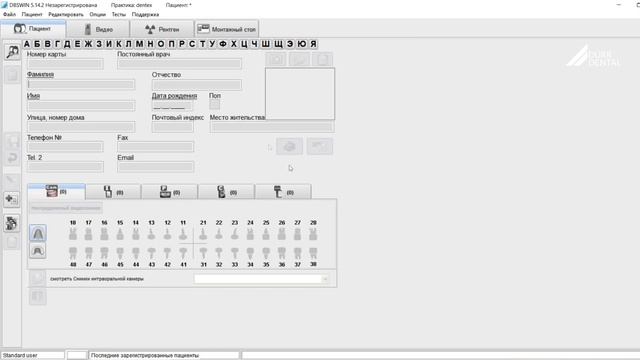Select tooth 16 in the dental chart

coord(104,234)
